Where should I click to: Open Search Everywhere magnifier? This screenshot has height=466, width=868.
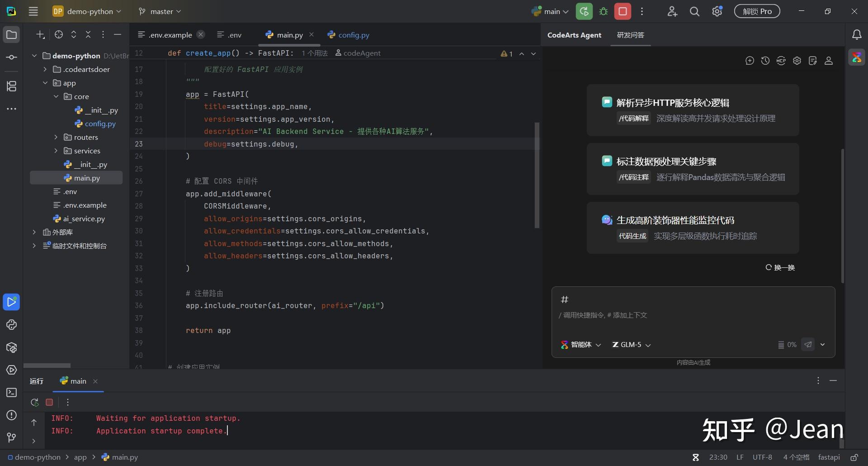pos(695,11)
